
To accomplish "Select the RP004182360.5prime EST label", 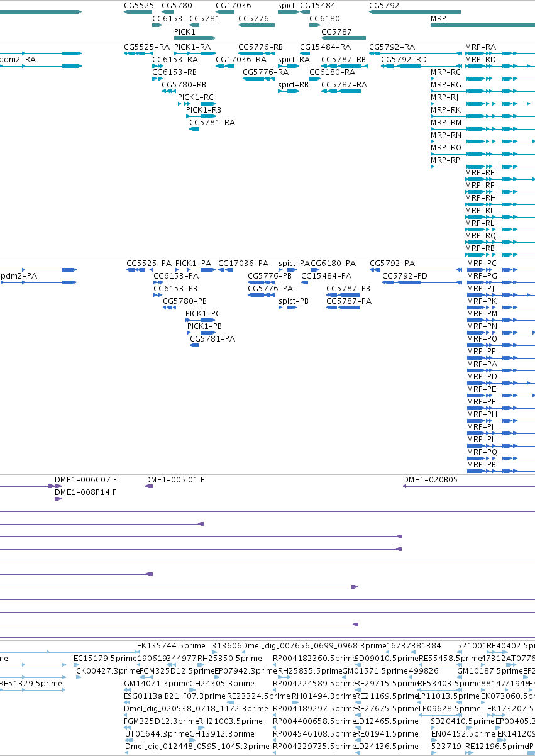I will click(x=314, y=659).
